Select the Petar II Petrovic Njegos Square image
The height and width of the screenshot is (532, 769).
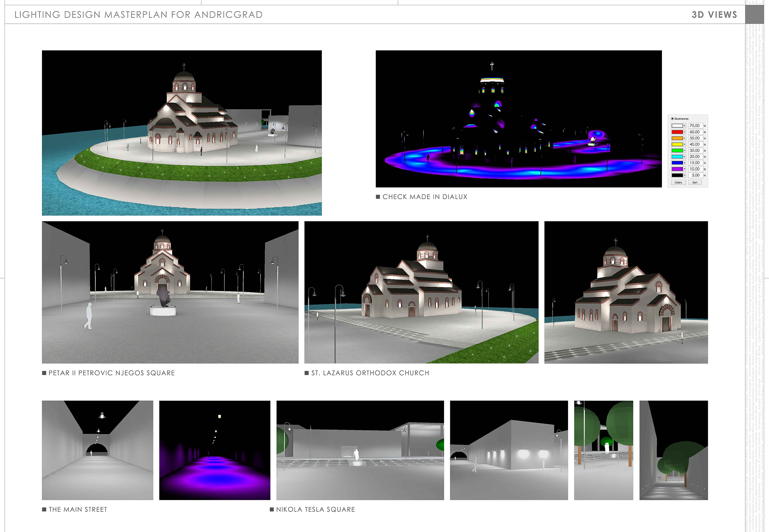170,292
